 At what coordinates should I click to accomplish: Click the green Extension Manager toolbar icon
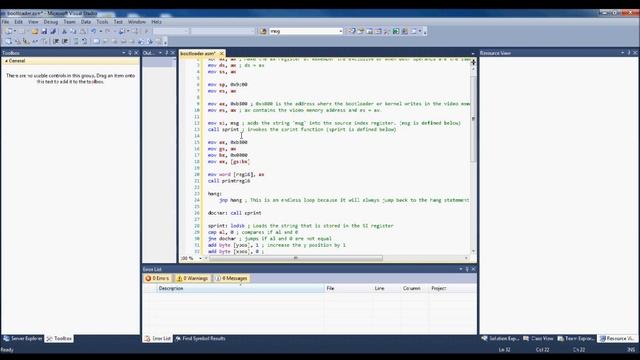(396, 31)
